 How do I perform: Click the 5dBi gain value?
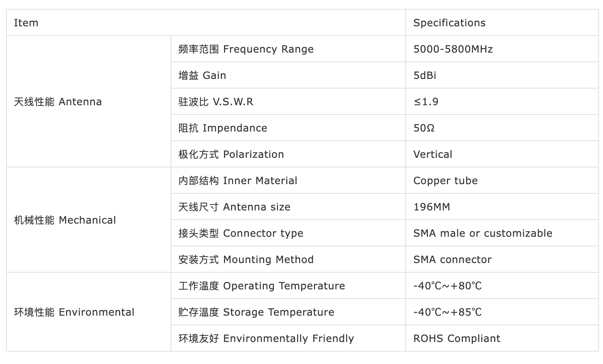[425, 75]
